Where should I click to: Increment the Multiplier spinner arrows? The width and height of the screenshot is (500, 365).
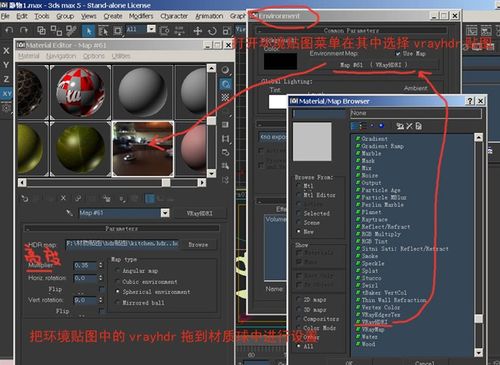101,265
